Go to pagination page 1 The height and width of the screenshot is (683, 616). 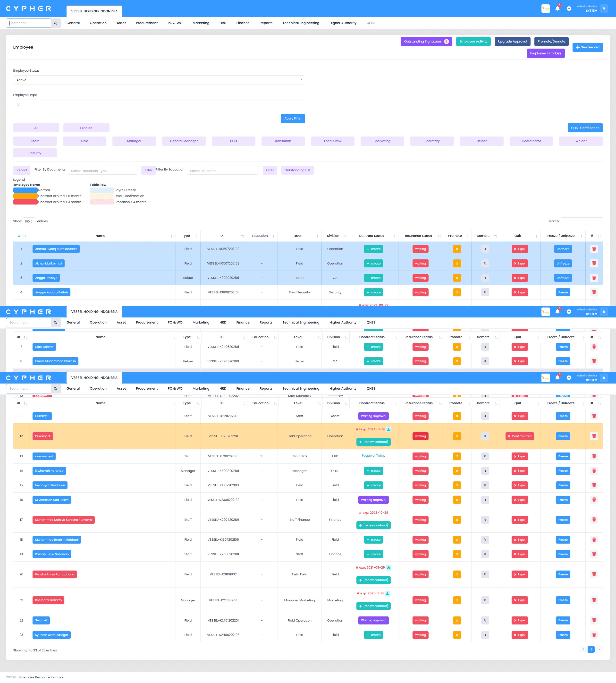click(591, 649)
